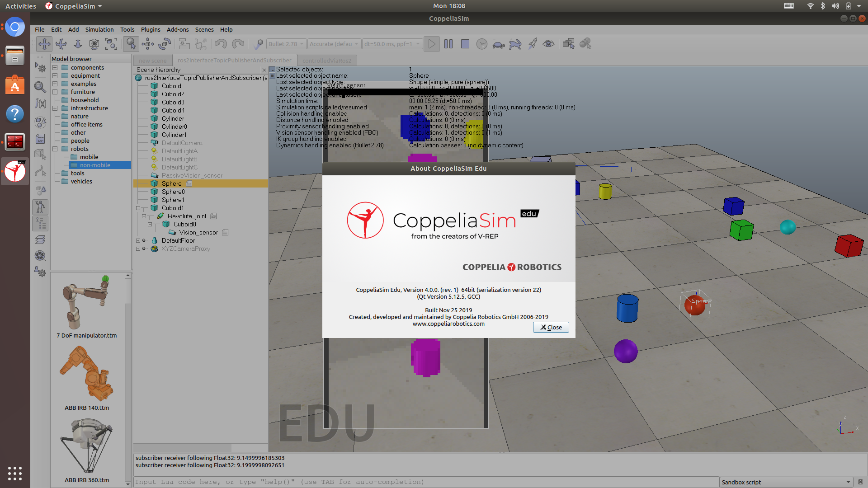Expand the components folder in model browser
This screenshot has width=868, height=488.
[55, 68]
